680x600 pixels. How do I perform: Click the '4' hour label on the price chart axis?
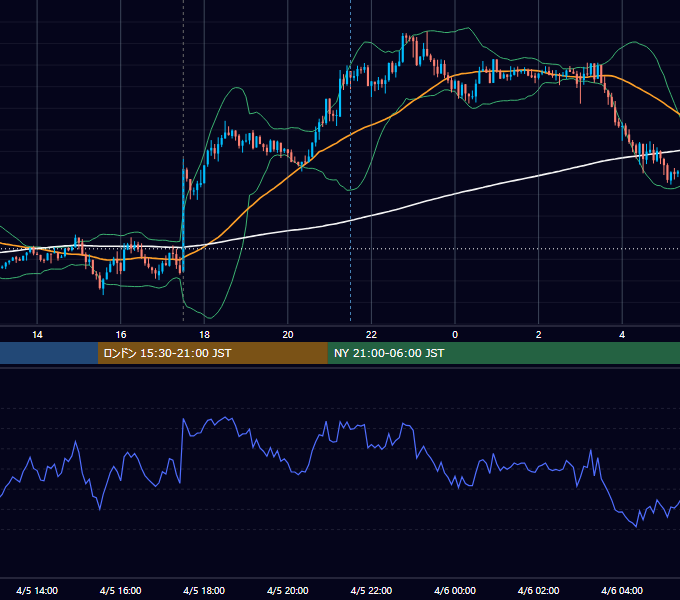(x=622, y=335)
